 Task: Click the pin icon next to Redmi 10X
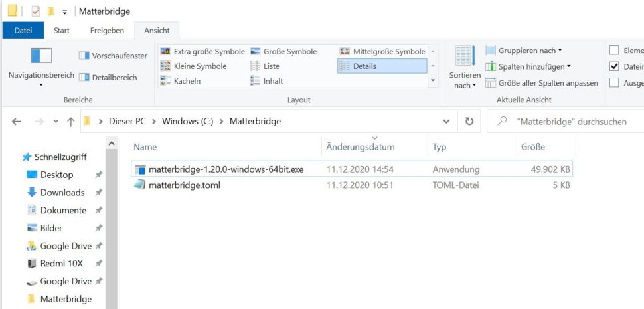click(x=98, y=264)
